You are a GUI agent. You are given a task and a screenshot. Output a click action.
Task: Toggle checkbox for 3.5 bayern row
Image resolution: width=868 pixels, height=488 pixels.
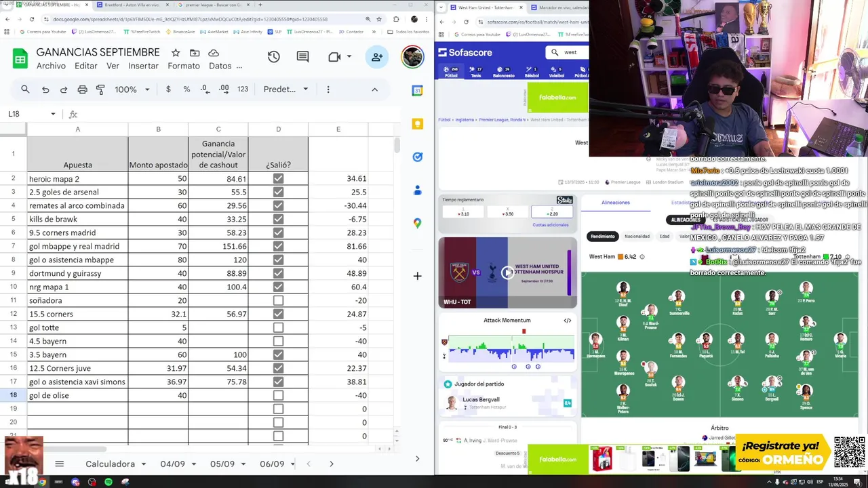click(x=278, y=354)
